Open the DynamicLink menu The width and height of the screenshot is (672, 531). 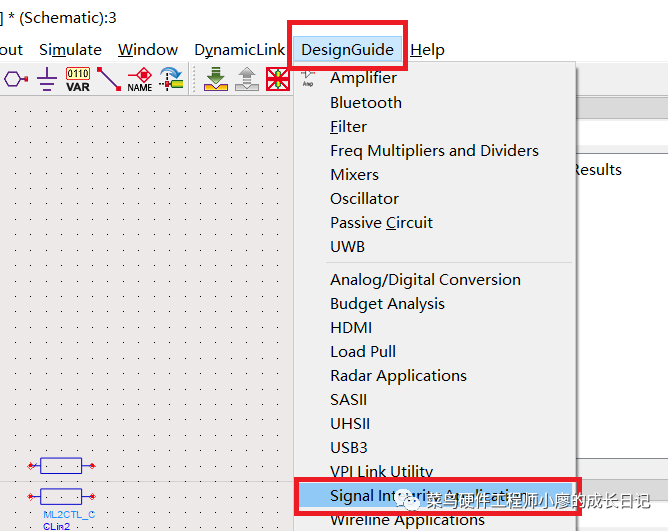[x=239, y=50]
